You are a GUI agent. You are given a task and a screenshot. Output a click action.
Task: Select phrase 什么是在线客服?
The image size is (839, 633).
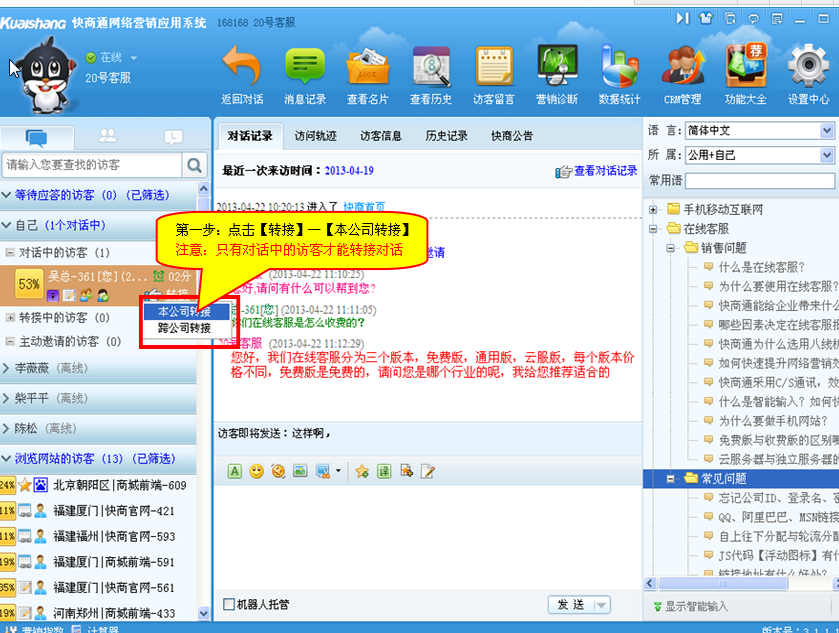(761, 268)
